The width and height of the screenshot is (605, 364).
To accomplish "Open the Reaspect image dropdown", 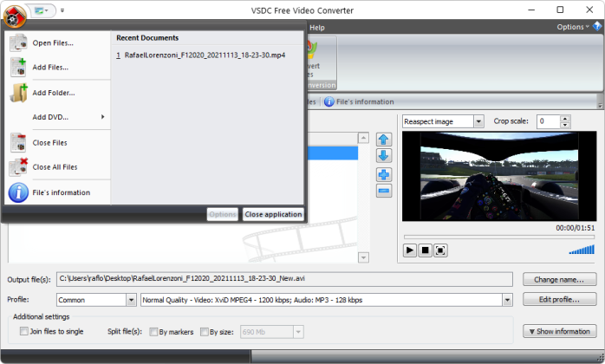I will point(478,121).
